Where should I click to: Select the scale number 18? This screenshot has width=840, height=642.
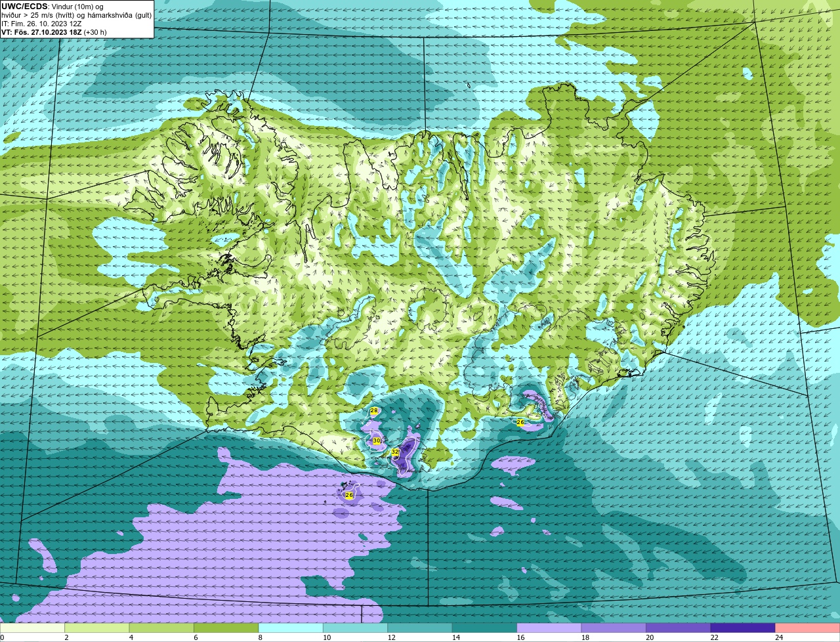click(585, 637)
